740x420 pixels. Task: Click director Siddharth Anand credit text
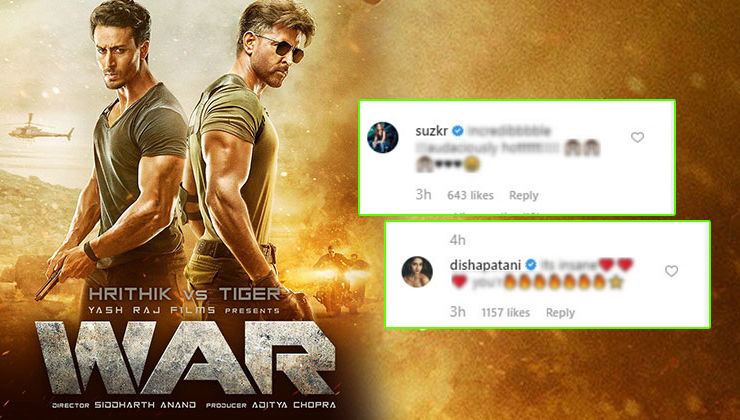(x=124, y=405)
